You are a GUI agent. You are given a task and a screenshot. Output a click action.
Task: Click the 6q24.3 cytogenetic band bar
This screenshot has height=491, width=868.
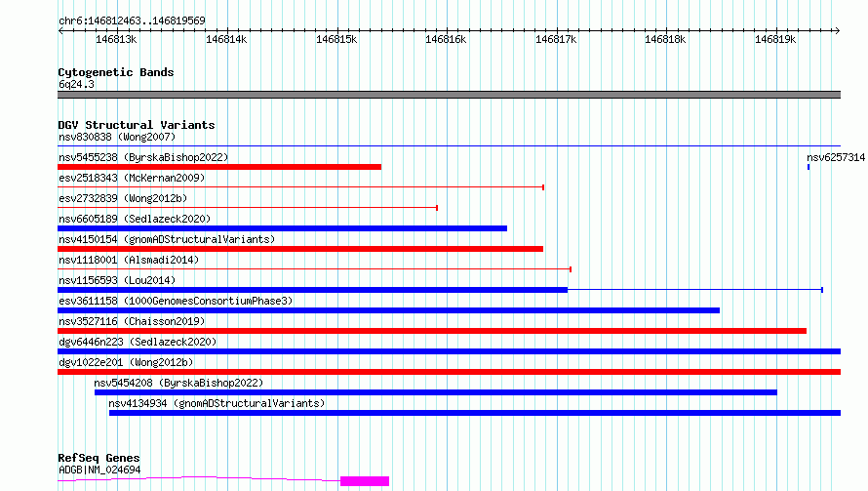(x=449, y=95)
